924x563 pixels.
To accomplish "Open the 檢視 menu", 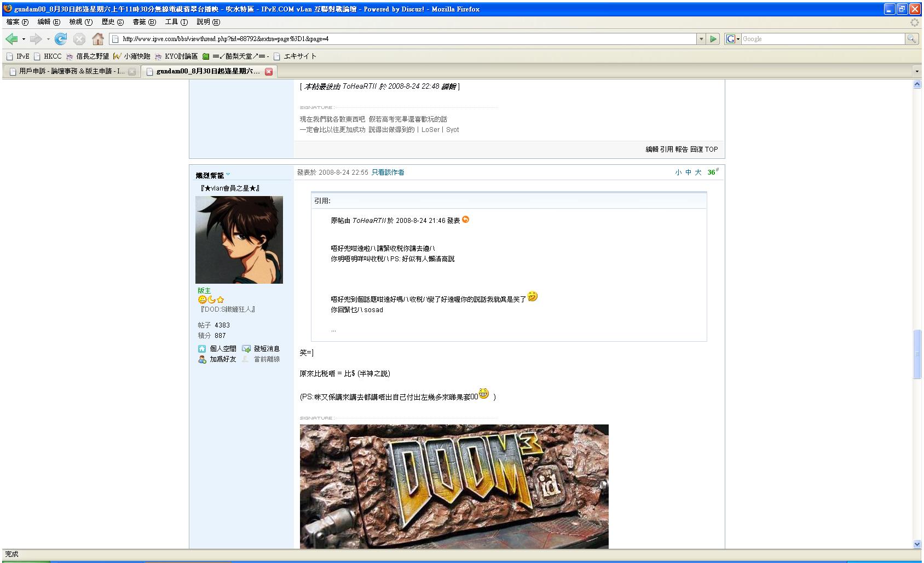I will (x=80, y=22).
